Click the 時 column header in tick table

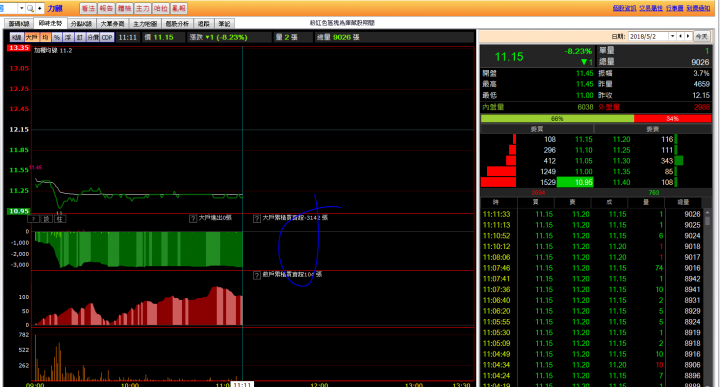point(496,202)
